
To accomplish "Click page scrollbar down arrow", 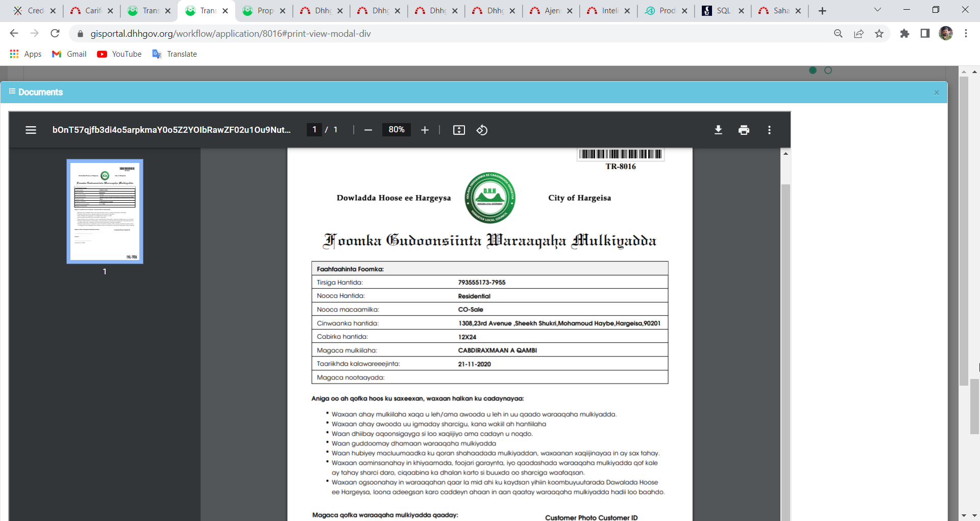I will pos(974,516).
